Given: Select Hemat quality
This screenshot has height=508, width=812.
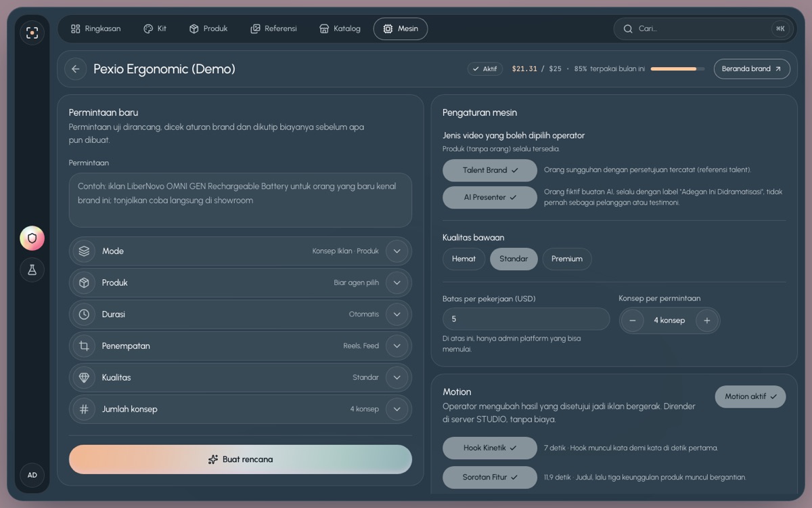Looking at the screenshot, I should pyautogui.click(x=464, y=259).
